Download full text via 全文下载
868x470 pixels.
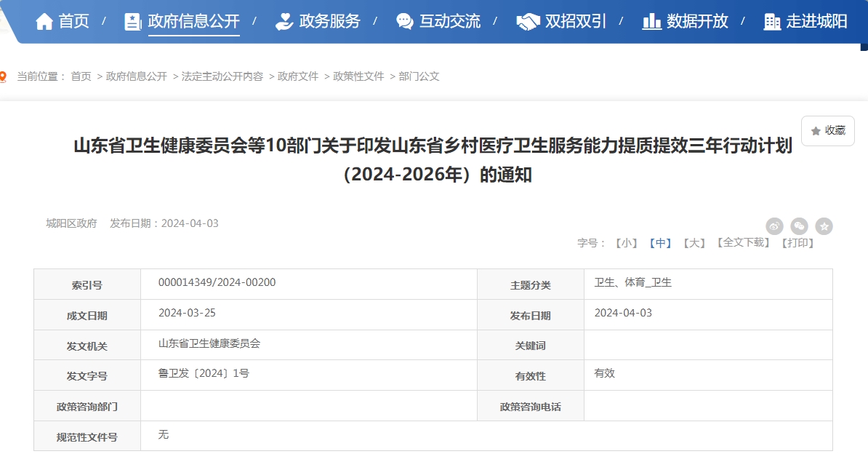pyautogui.click(x=742, y=242)
